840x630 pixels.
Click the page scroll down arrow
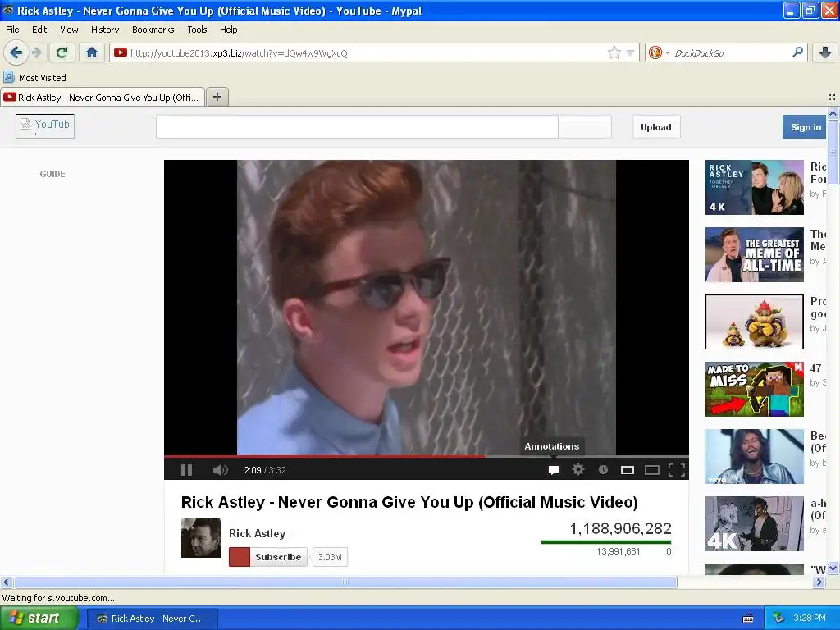pos(833,568)
